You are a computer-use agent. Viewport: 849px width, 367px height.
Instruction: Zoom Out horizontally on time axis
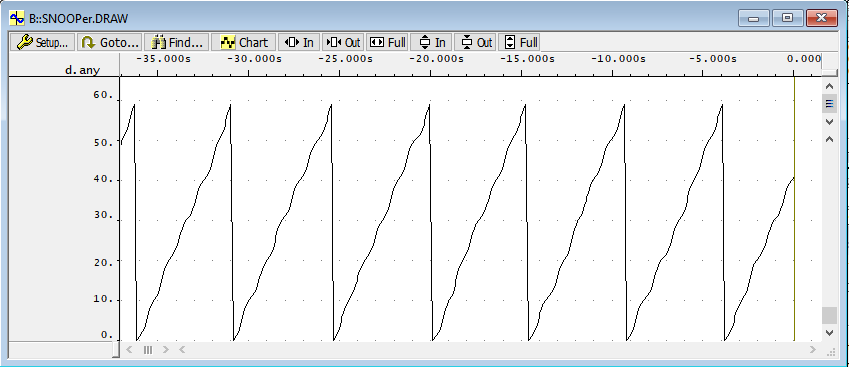click(343, 42)
